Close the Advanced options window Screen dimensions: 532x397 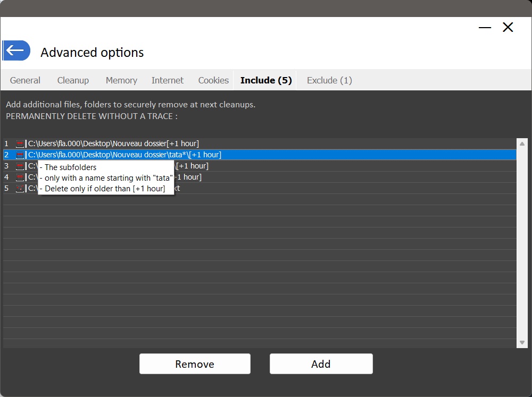(508, 28)
